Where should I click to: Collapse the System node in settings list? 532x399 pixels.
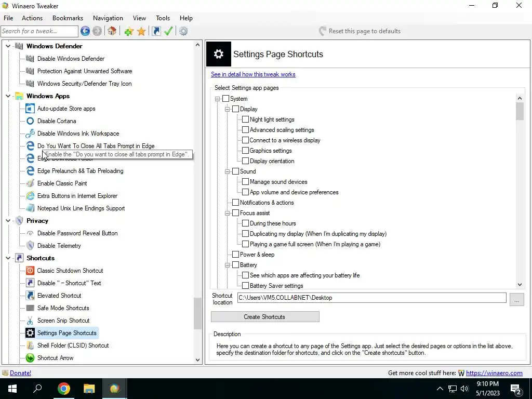pyautogui.click(x=218, y=99)
